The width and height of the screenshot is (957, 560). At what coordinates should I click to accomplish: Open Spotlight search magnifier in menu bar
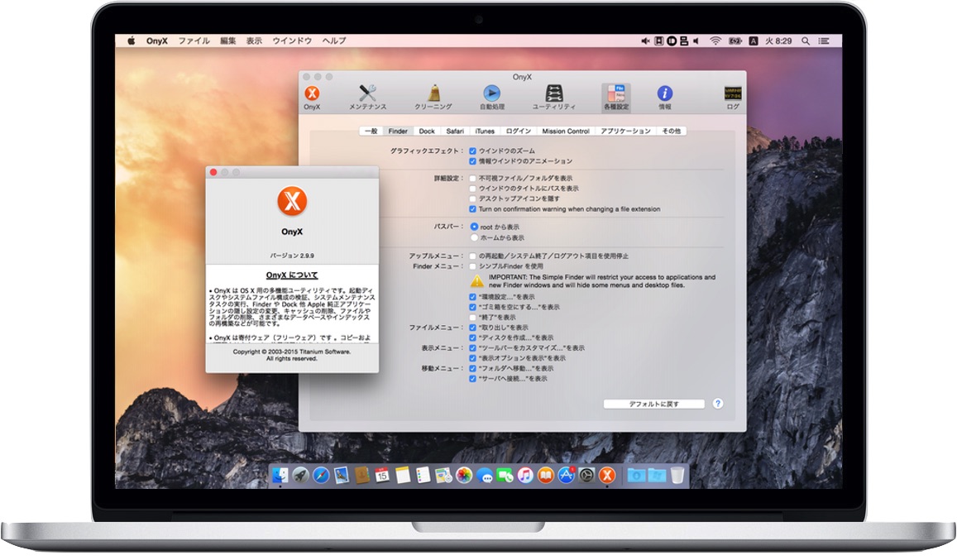(x=806, y=41)
